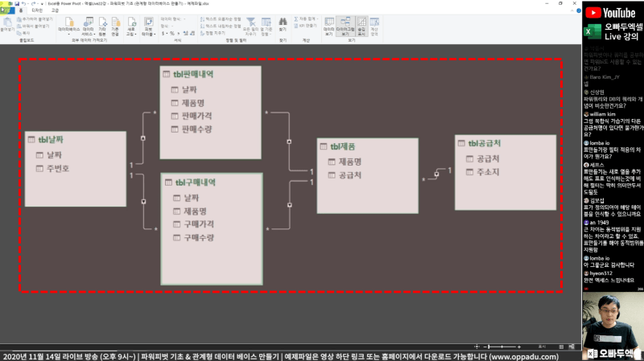The height and width of the screenshot is (361, 644).
Task: Click the Paste (붙여넣기) icon
Action: (7, 23)
